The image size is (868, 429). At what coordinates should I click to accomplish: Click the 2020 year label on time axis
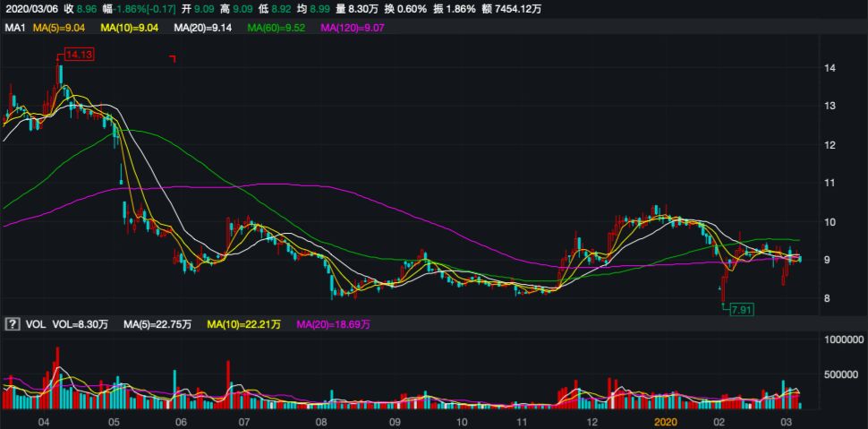click(x=663, y=421)
